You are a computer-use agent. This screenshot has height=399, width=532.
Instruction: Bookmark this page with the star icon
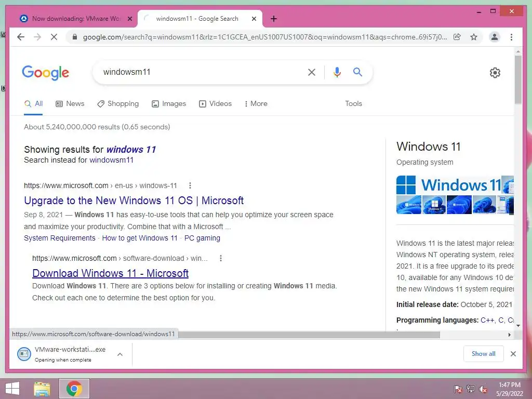coord(474,37)
